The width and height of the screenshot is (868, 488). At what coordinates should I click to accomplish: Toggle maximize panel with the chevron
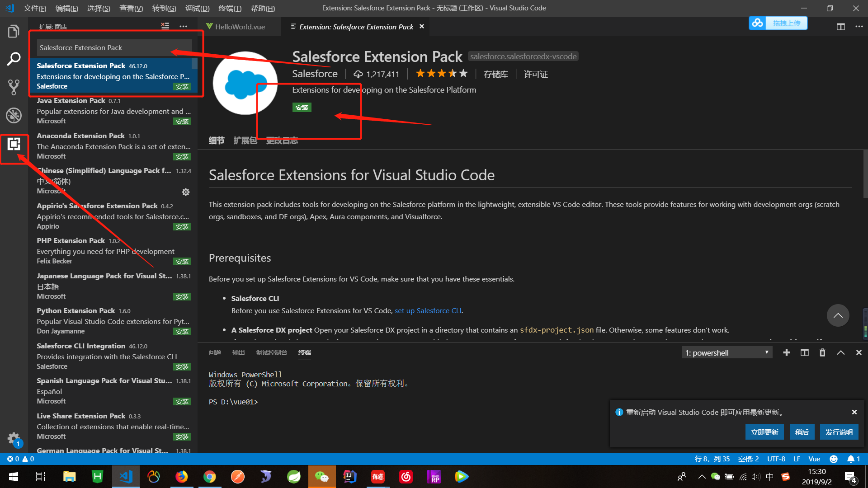click(x=840, y=352)
